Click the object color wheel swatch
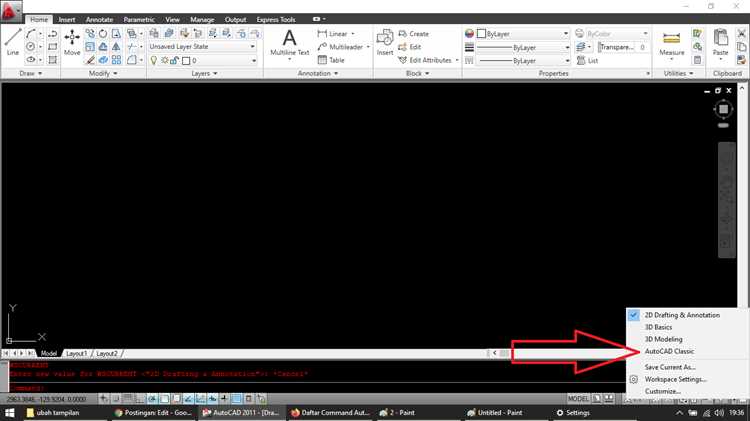 pos(469,33)
